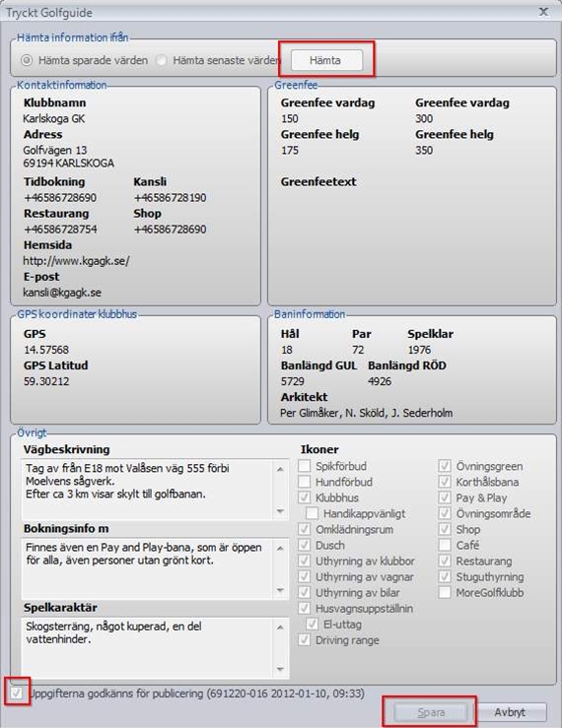Click inside the Spelkaraktär text field
Screen dimensions: 562x728
click(x=148, y=647)
